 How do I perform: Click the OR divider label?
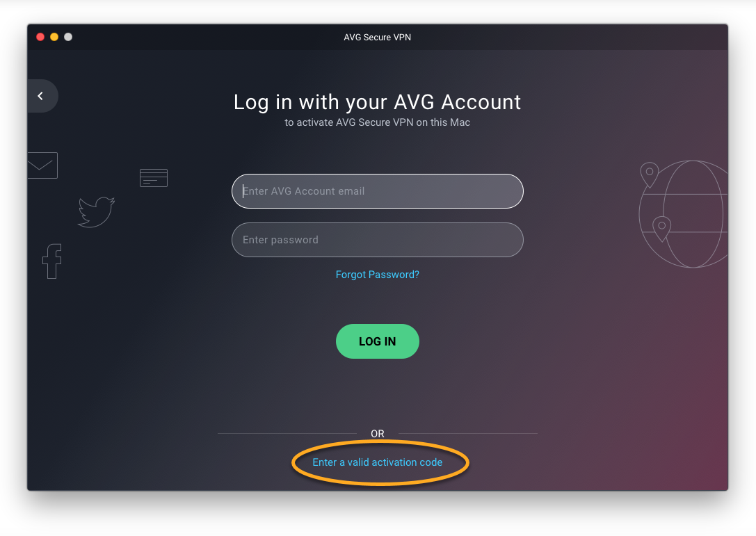tap(378, 434)
